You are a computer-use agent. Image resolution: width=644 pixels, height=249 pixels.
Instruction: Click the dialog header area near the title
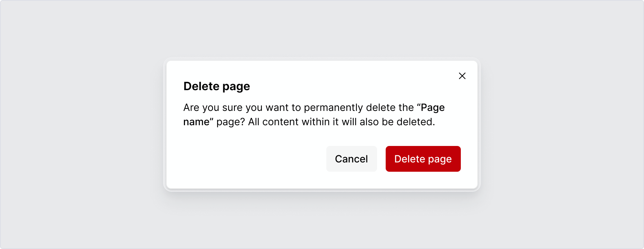(x=216, y=86)
